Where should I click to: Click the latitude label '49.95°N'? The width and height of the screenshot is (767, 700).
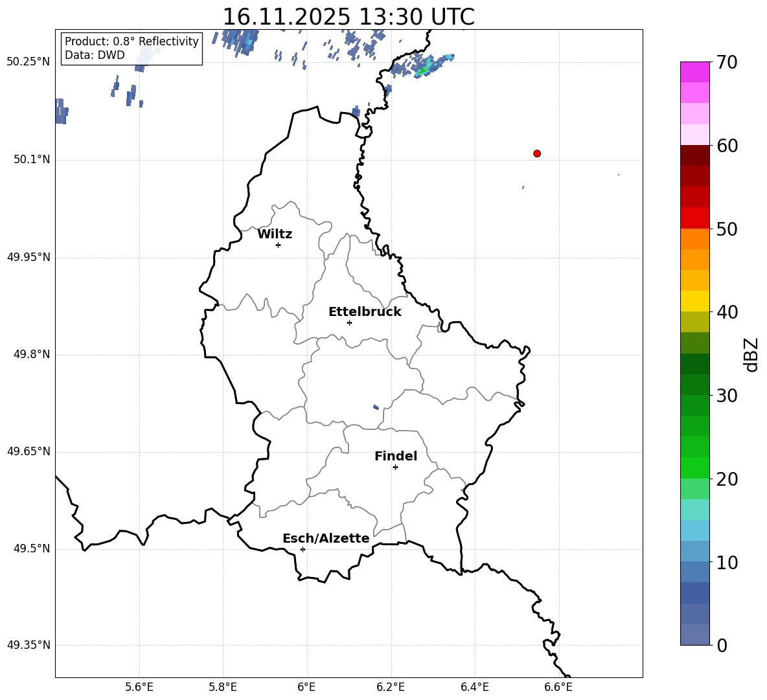pos(29,257)
